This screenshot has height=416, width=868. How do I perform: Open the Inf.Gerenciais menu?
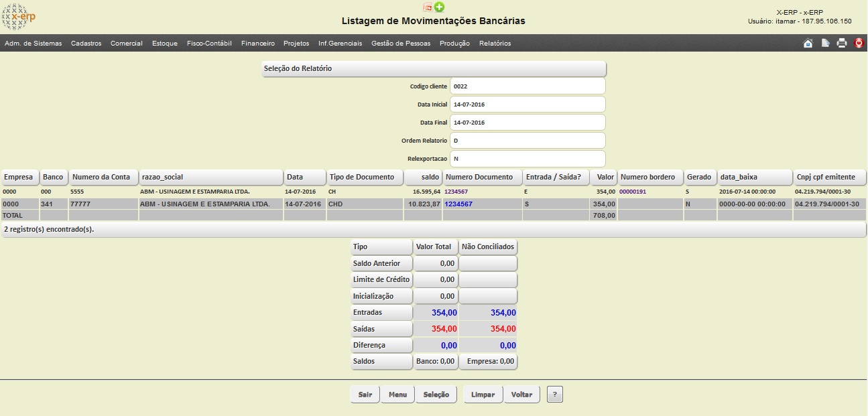click(340, 44)
